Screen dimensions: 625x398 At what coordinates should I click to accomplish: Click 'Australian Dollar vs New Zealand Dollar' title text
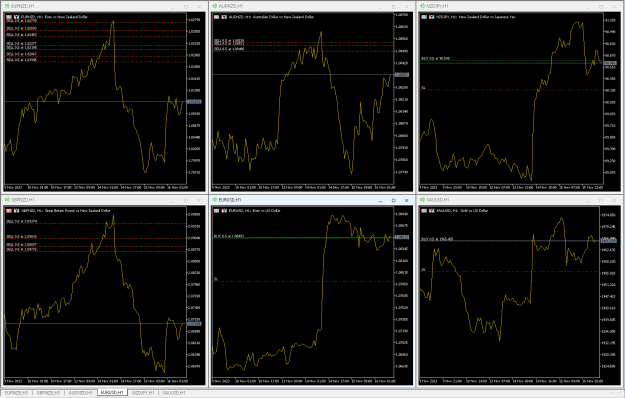point(283,17)
